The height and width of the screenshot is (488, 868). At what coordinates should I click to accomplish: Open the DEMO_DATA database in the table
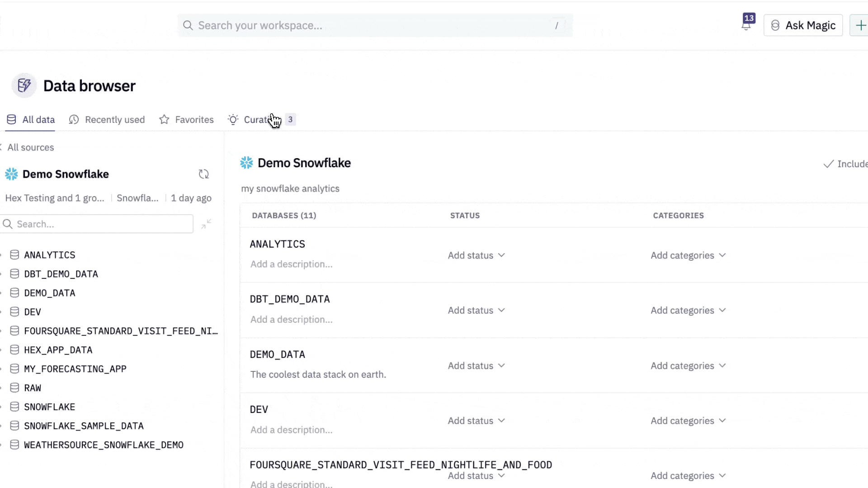click(x=278, y=355)
